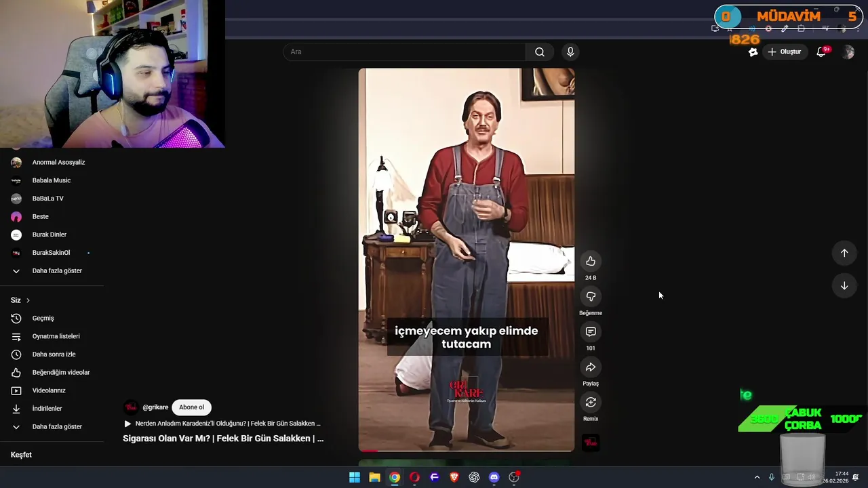Image resolution: width=868 pixels, height=488 pixels.
Task: Share the Short via Paylaş
Action: click(591, 367)
